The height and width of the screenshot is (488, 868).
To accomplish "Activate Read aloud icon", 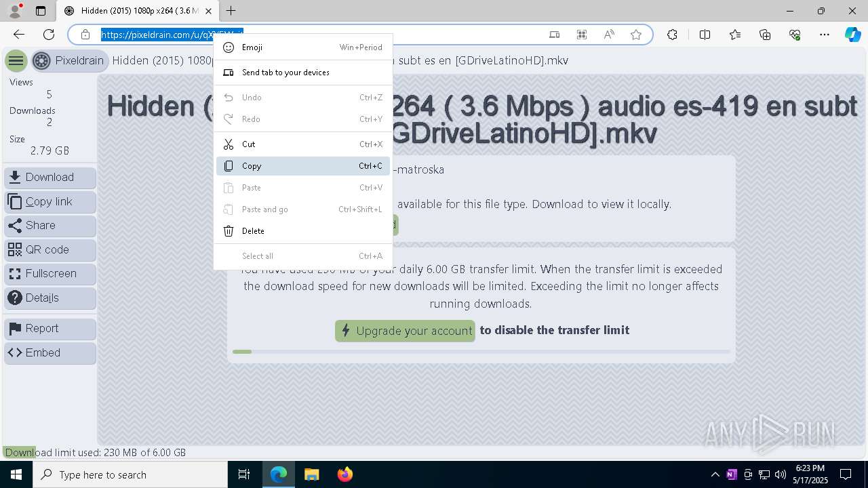I will pos(609,35).
